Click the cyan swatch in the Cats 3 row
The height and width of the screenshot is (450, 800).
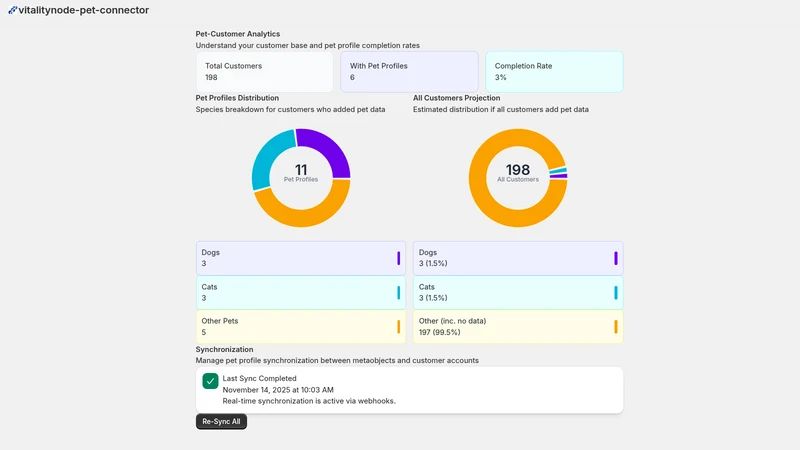pos(398,292)
